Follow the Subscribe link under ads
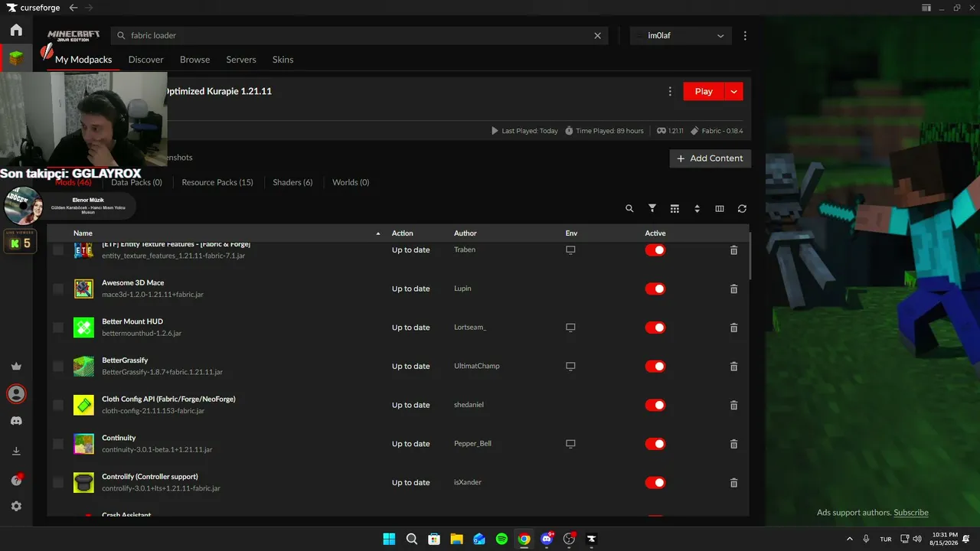The width and height of the screenshot is (980, 551). [x=911, y=513]
